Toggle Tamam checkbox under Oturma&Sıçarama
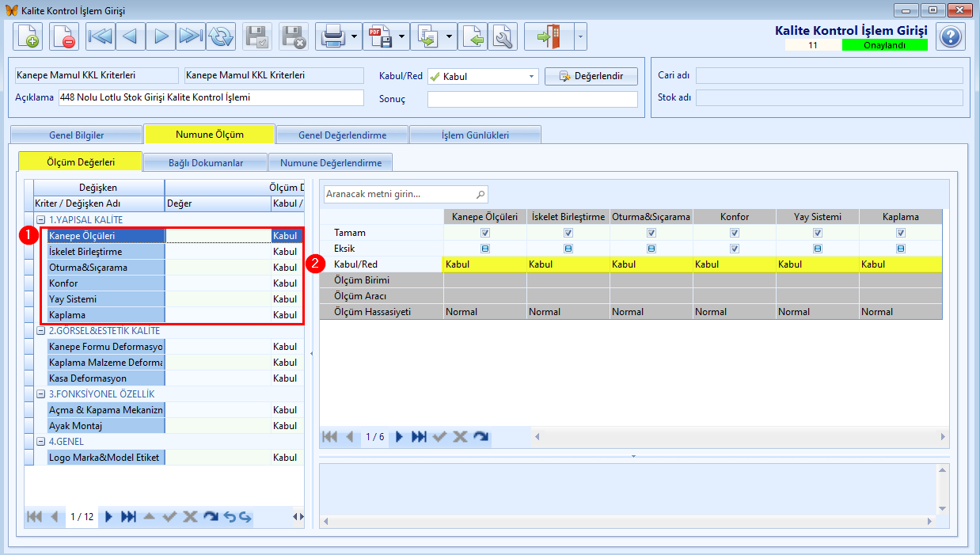The image size is (980, 555). (x=651, y=233)
